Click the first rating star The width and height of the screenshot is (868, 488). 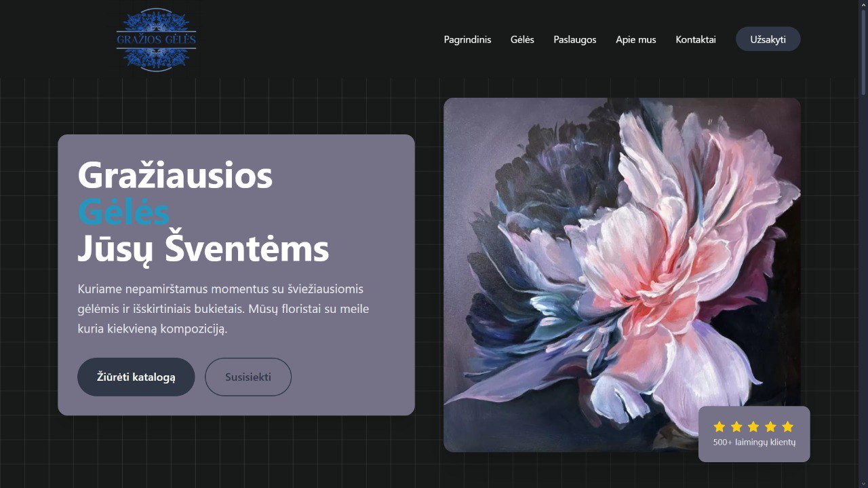719,427
